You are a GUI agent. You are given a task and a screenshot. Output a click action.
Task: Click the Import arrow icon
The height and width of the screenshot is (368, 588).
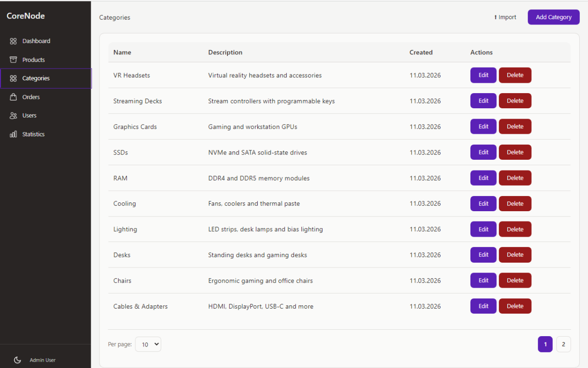[x=495, y=17]
